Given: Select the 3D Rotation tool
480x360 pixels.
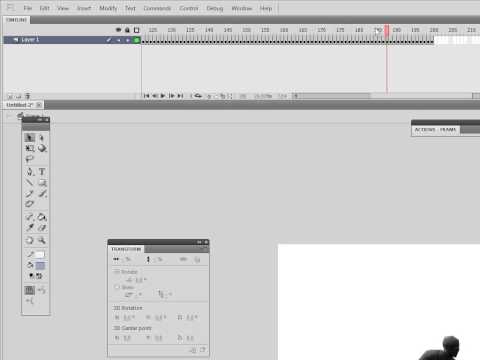Looking at the screenshot, I should point(42,148).
